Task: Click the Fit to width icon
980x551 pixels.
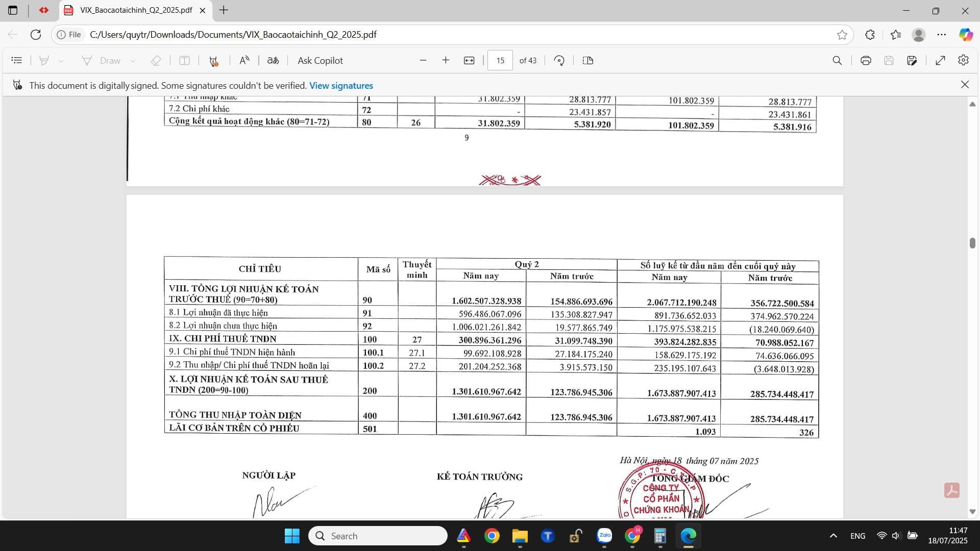Action: click(x=469, y=60)
